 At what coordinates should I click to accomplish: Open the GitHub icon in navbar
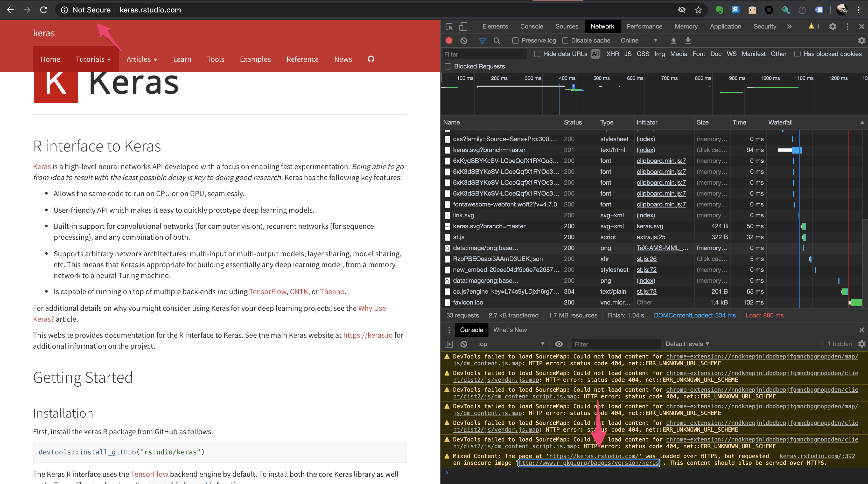tap(371, 59)
